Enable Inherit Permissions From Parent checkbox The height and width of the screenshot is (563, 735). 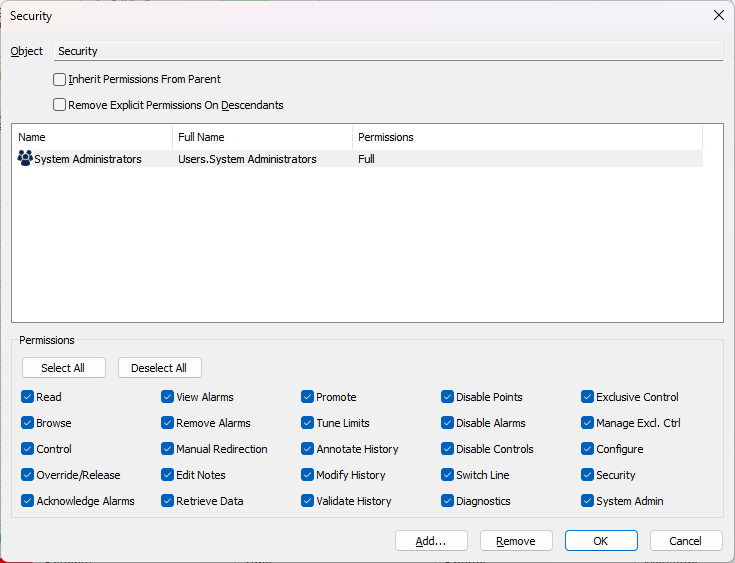click(x=60, y=79)
